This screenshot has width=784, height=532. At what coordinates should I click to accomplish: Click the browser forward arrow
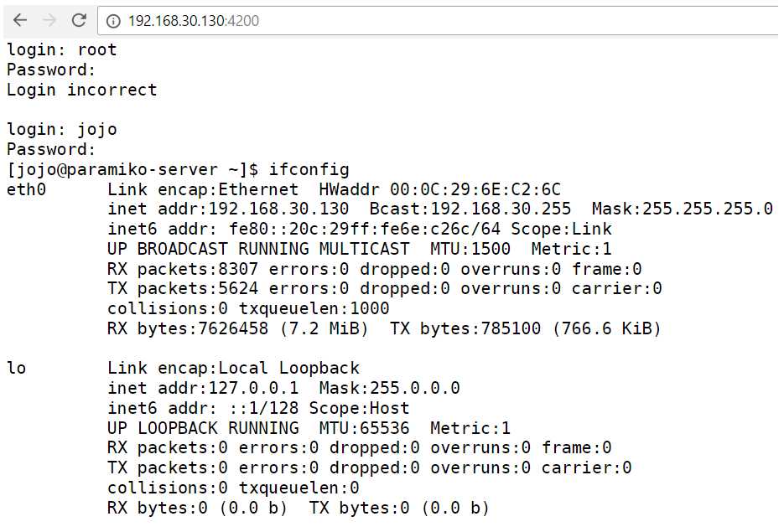click(49, 20)
